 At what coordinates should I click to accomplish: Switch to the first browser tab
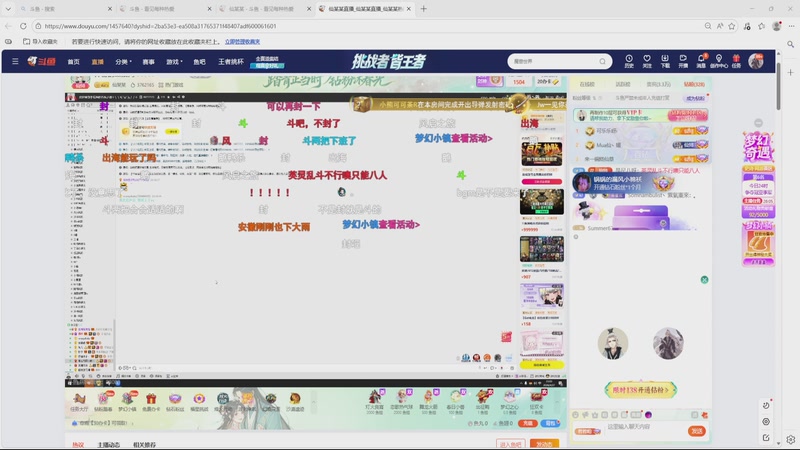point(64,9)
